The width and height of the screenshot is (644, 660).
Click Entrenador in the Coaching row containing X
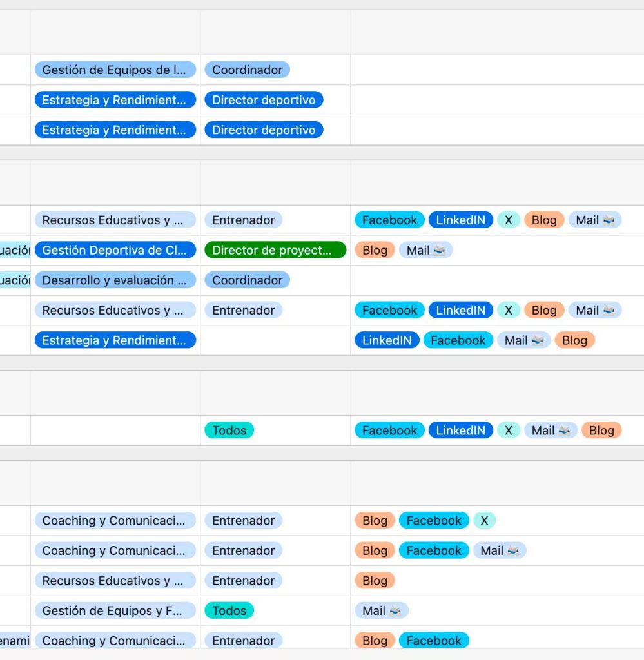(243, 520)
